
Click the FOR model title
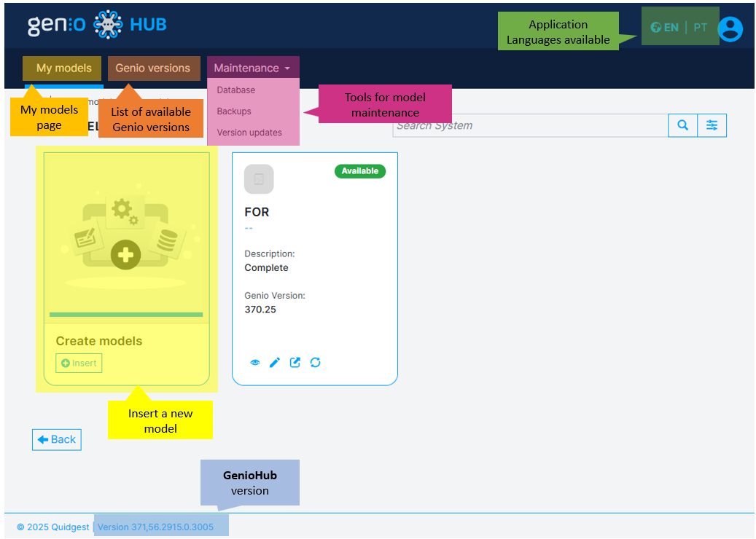click(257, 212)
